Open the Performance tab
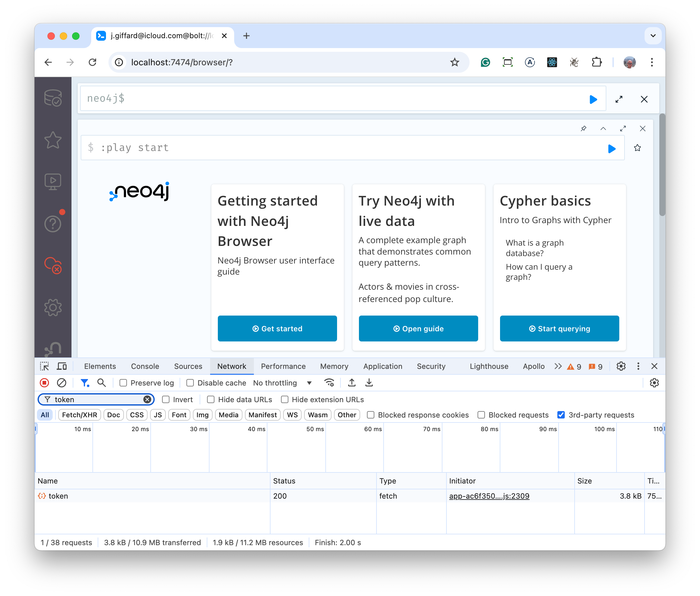The height and width of the screenshot is (596, 700). click(x=283, y=366)
